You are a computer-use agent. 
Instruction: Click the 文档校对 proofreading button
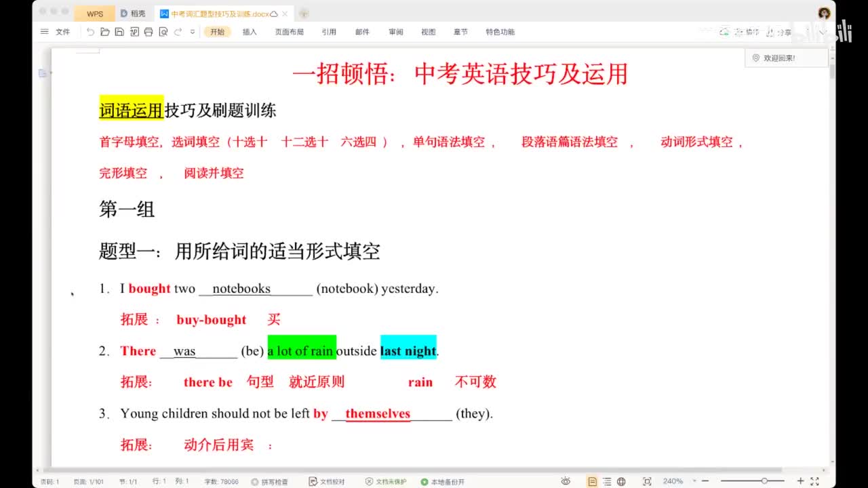(x=327, y=482)
